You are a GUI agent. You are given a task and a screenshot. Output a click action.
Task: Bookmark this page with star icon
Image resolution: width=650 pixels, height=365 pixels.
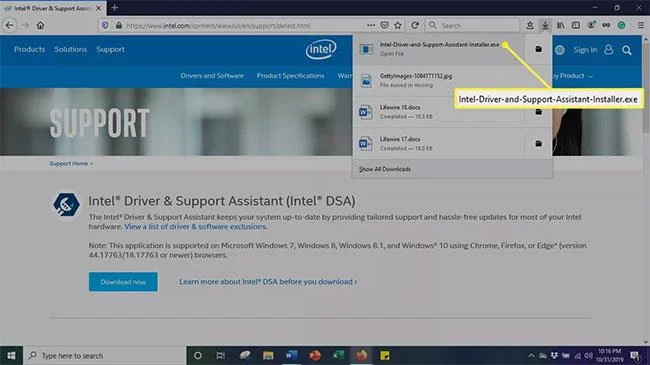pyautogui.click(x=398, y=25)
